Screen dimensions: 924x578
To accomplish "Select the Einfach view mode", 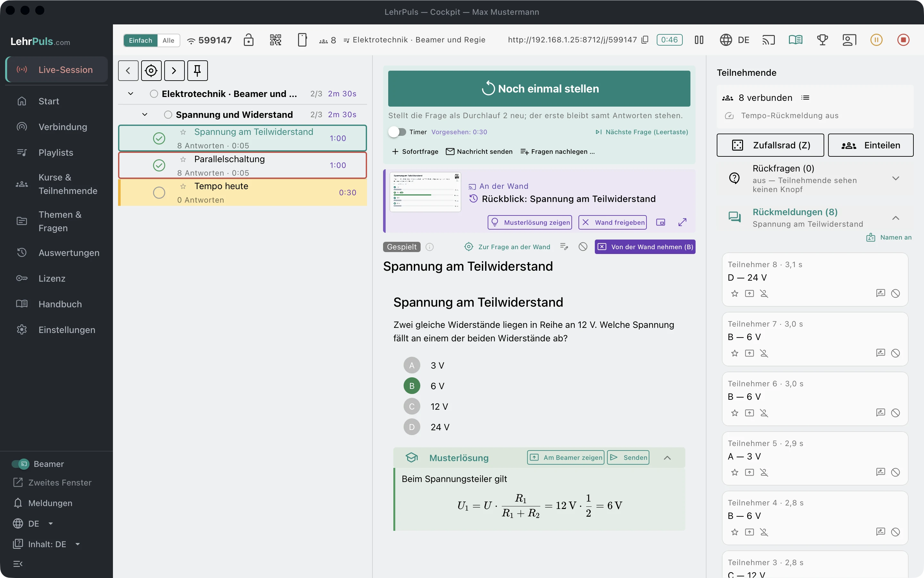I will click(x=140, y=40).
